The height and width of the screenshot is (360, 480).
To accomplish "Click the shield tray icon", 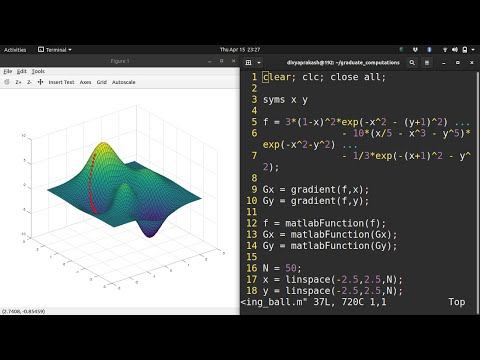I will 415,50.
